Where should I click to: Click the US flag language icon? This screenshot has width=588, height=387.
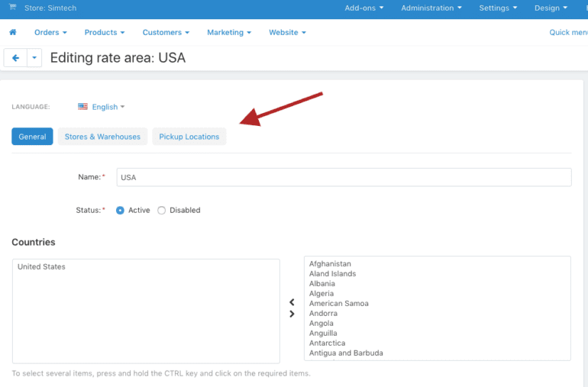[82, 107]
